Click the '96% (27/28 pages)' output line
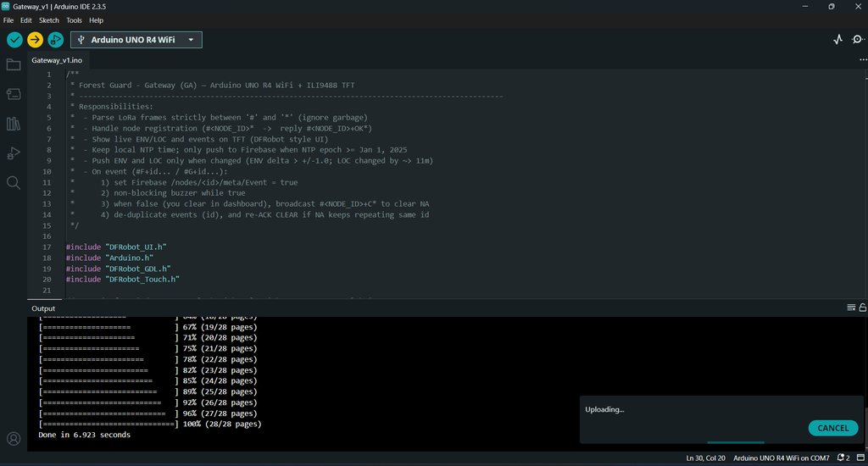 click(147, 413)
